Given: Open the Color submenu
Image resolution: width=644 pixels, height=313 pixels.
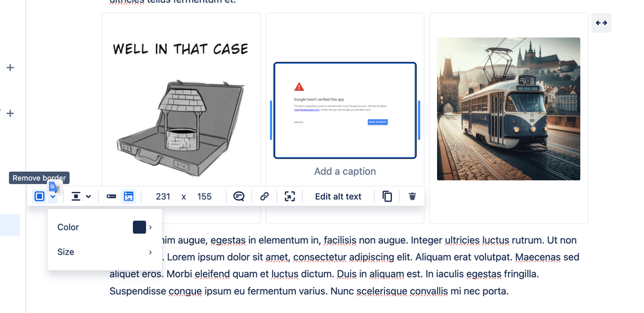Looking at the screenshot, I should (x=104, y=227).
